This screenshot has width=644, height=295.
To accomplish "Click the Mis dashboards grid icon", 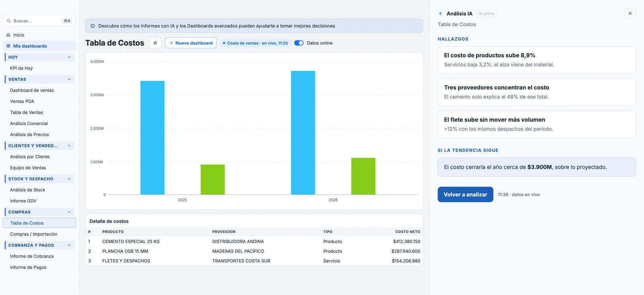I will [x=8, y=46].
